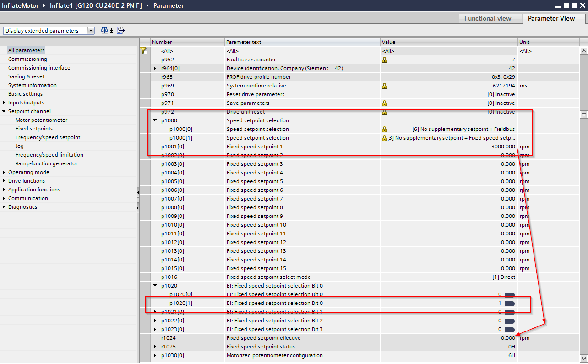This screenshot has width=588, height=364.
Task: Click the Value column <All> filter field
Action: click(x=449, y=51)
